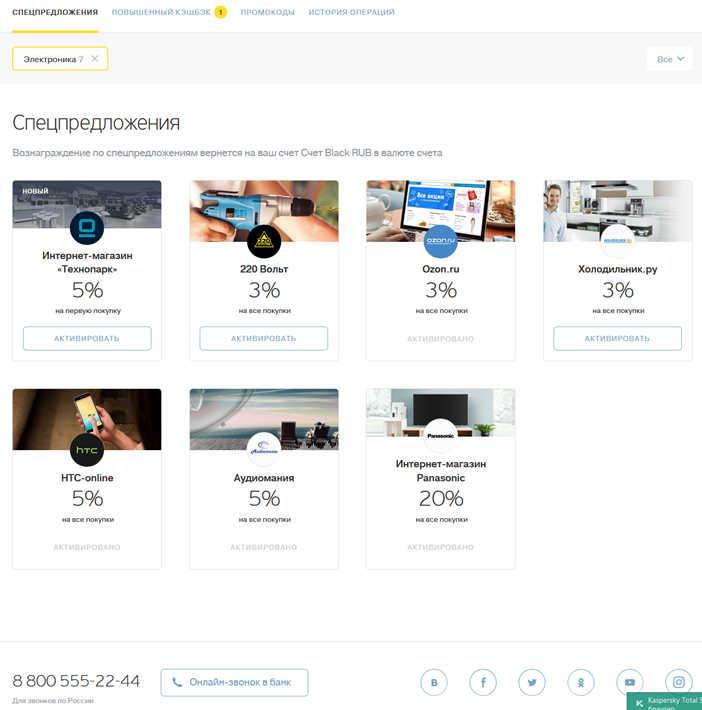
Task: Click the Ozon.ru title
Action: 441,269
